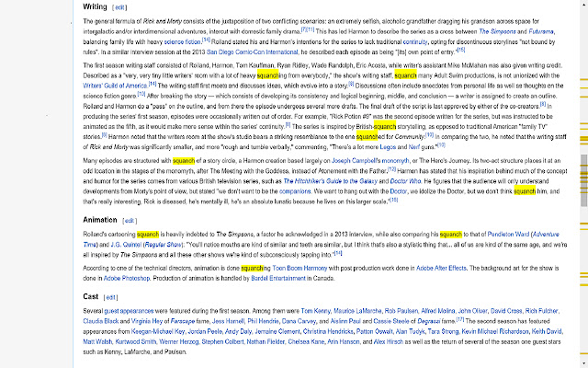Open citation [17] after 'Degrassi fame'

(x=460, y=319)
